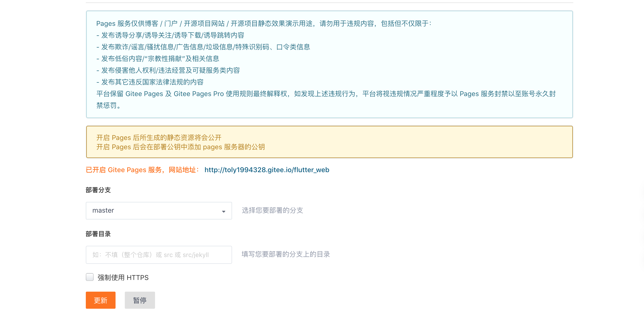This screenshot has width=644, height=317.
Task: Click the 强制使用 HTTPS label text
Action: click(123, 277)
